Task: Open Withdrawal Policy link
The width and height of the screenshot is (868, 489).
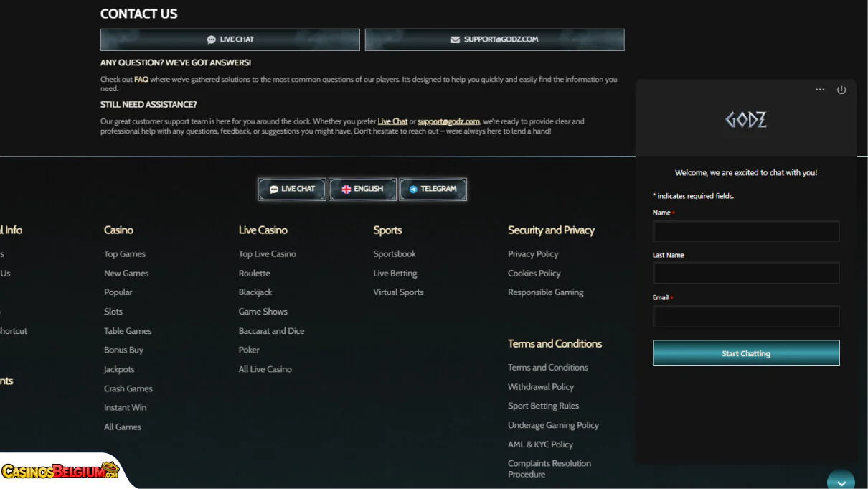Action: [x=541, y=387]
